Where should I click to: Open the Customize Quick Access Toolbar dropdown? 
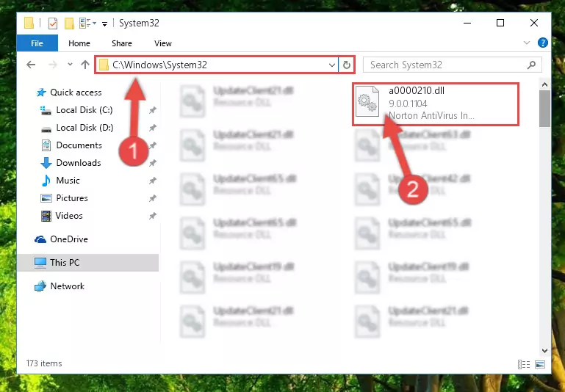pyautogui.click(x=104, y=23)
